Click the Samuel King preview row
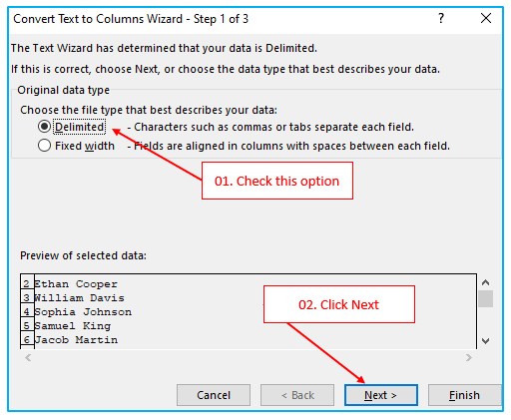Viewport: 511px width, 420px height. tap(249, 326)
